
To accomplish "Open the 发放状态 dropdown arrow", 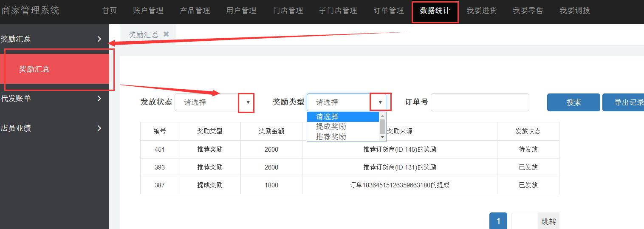I will coord(248,102).
